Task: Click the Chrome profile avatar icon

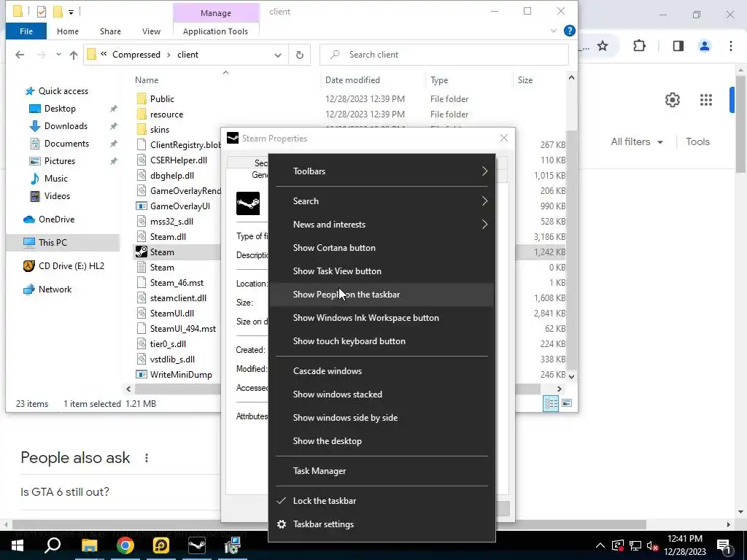Action: point(705,46)
